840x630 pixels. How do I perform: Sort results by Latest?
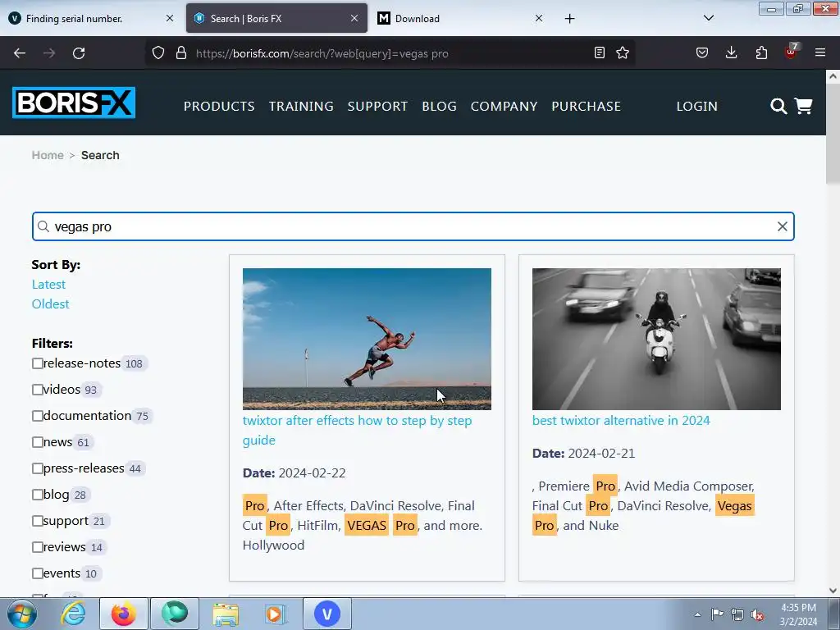[x=48, y=285]
